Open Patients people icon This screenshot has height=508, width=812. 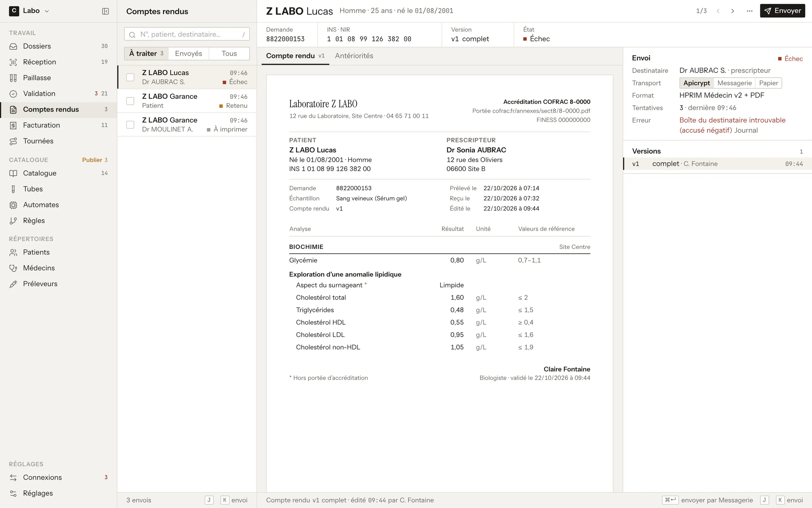click(x=13, y=252)
